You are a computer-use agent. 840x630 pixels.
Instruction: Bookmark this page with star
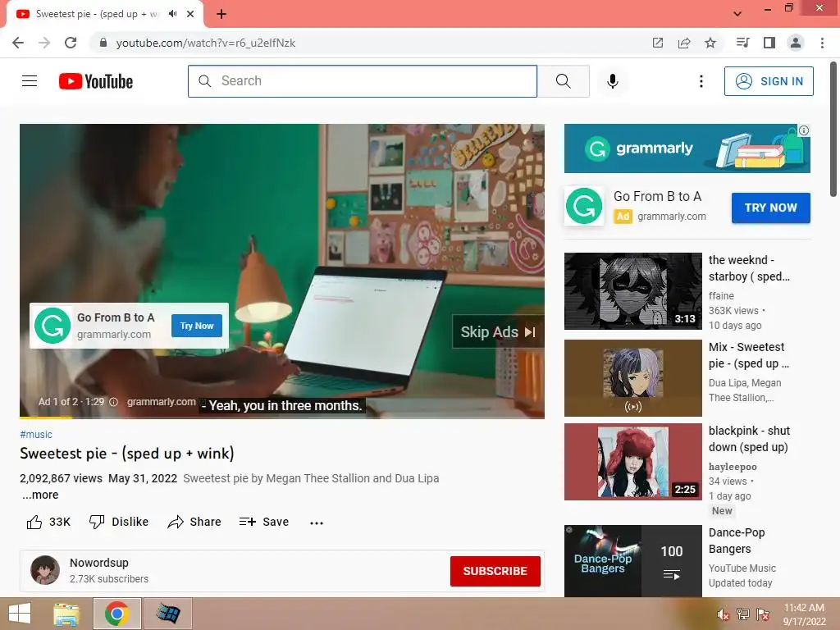pos(710,43)
